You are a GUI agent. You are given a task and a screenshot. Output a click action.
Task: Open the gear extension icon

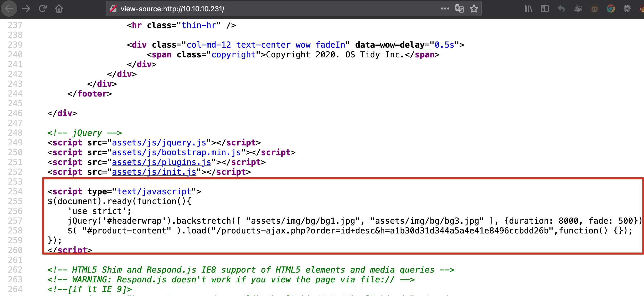(627, 9)
